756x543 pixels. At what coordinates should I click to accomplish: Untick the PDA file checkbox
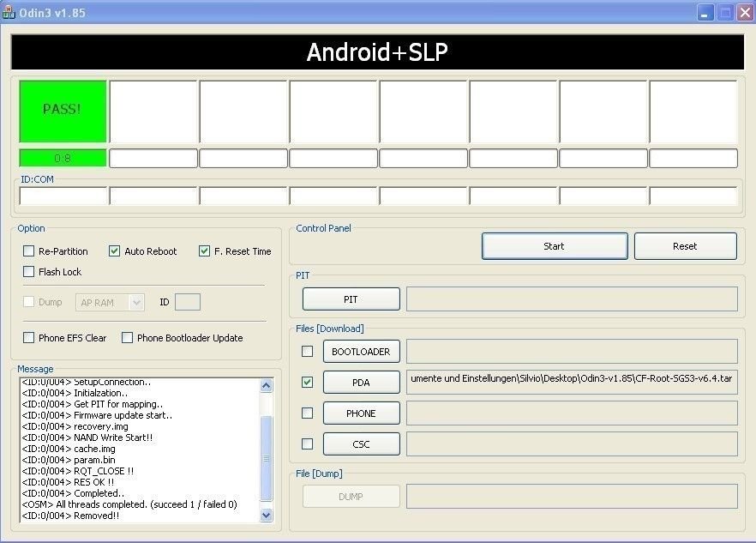[307, 382]
